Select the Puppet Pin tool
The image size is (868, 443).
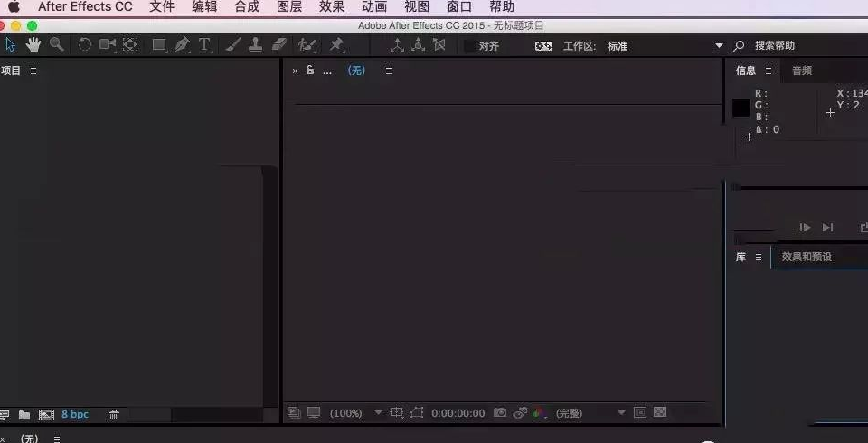click(x=336, y=45)
